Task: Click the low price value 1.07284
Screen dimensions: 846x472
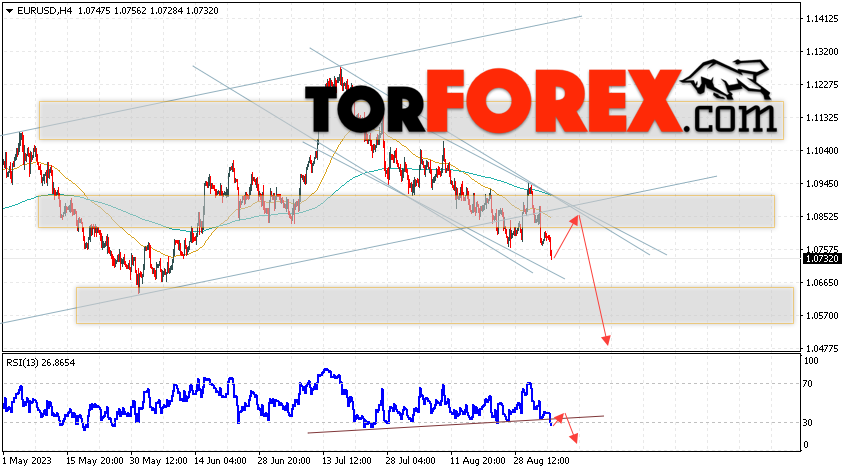Action: pos(166,11)
